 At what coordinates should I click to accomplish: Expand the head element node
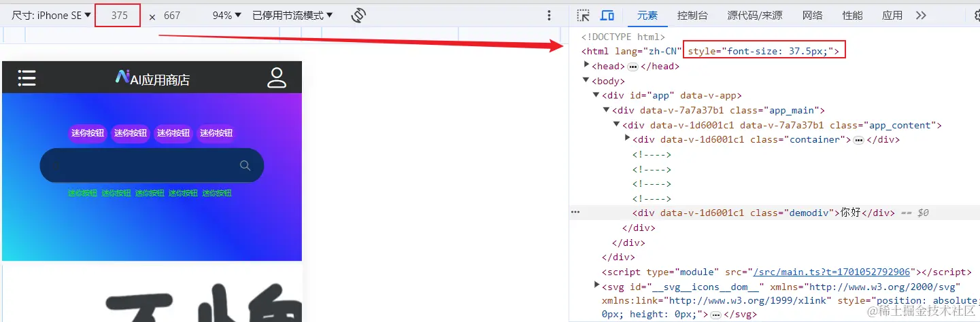(x=587, y=65)
